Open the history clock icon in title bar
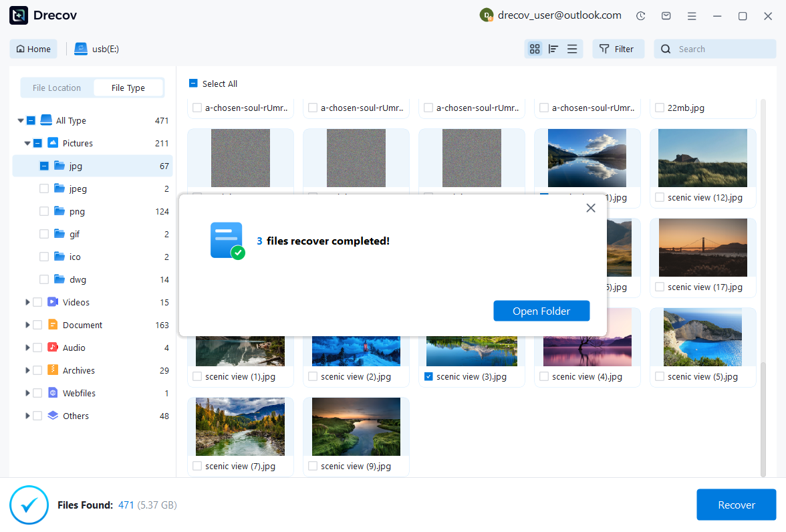This screenshot has height=532, width=786. [x=641, y=16]
